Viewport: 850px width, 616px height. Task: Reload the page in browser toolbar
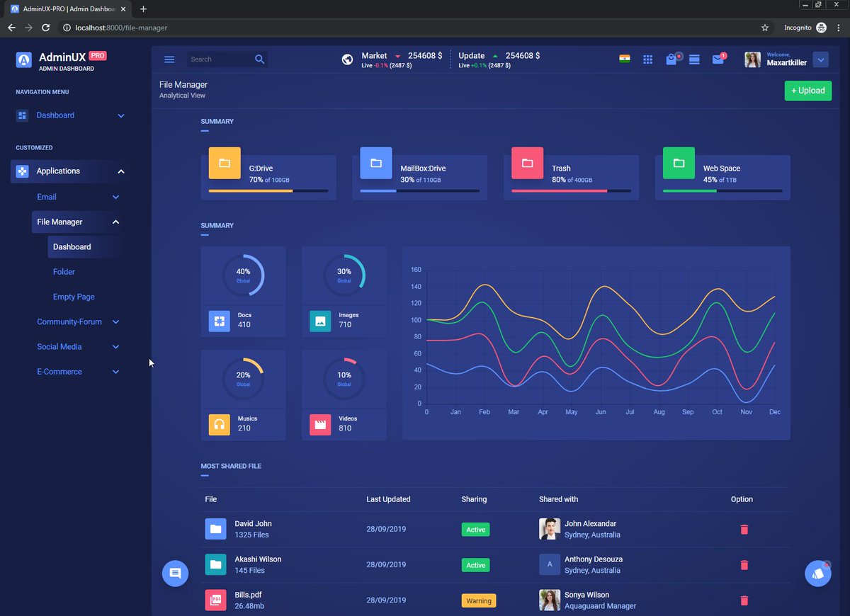[x=45, y=28]
